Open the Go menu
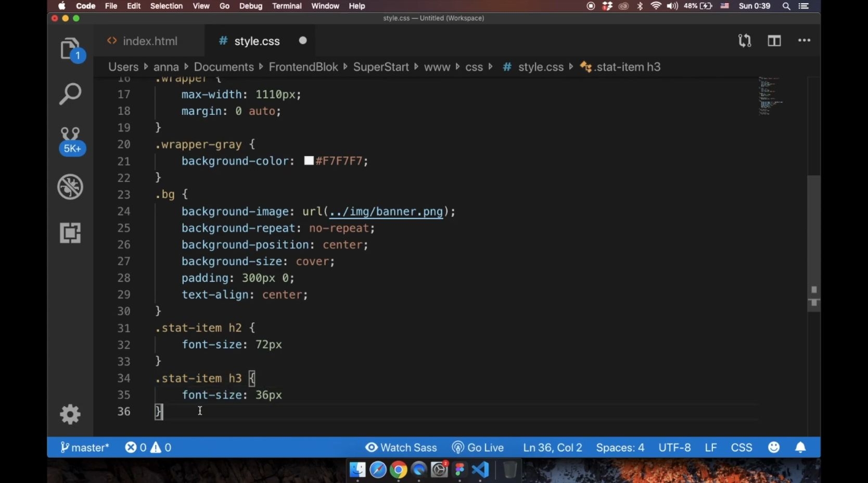 (x=224, y=6)
